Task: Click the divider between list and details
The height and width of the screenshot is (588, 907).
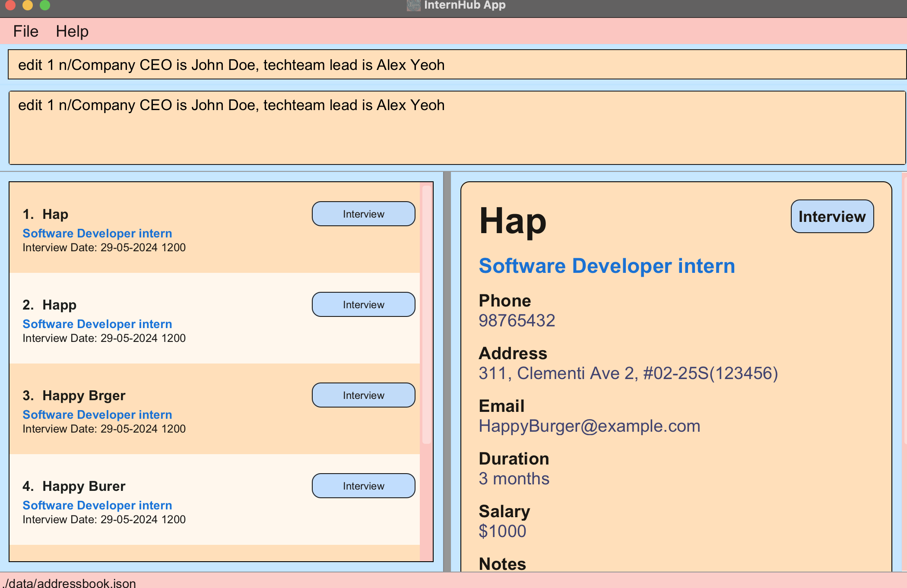Action: (447, 371)
